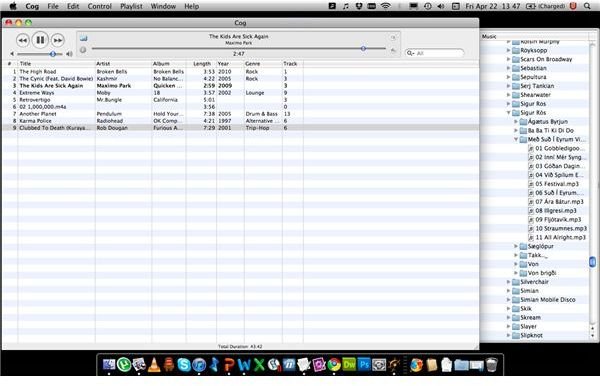Open uTorrent from the Dock
The height and width of the screenshot is (386, 600).
124,365
